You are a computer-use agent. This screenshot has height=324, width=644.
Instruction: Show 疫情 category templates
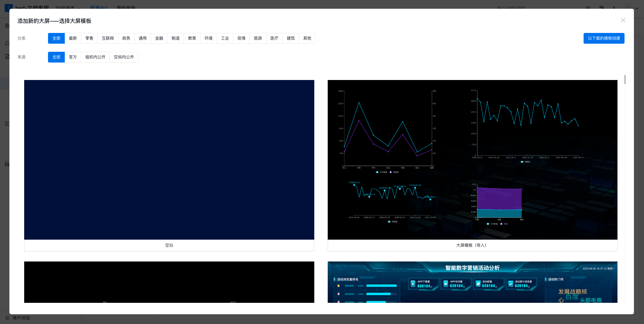(241, 38)
